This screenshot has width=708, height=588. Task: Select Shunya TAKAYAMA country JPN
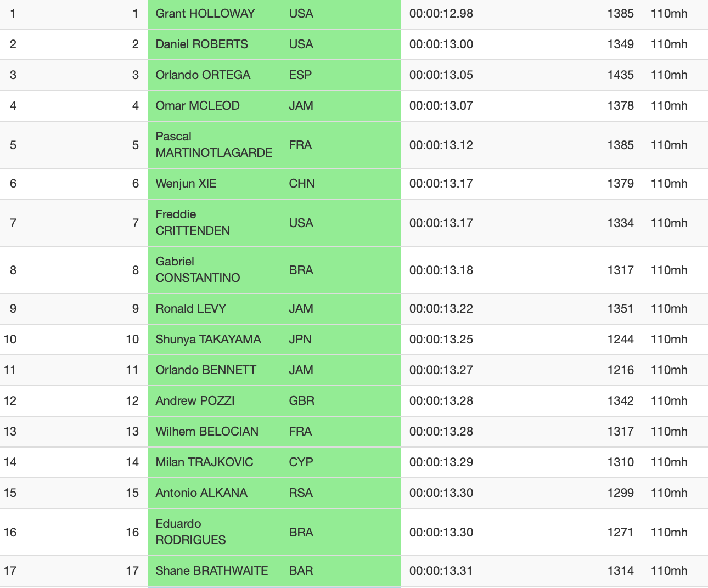[x=300, y=340]
